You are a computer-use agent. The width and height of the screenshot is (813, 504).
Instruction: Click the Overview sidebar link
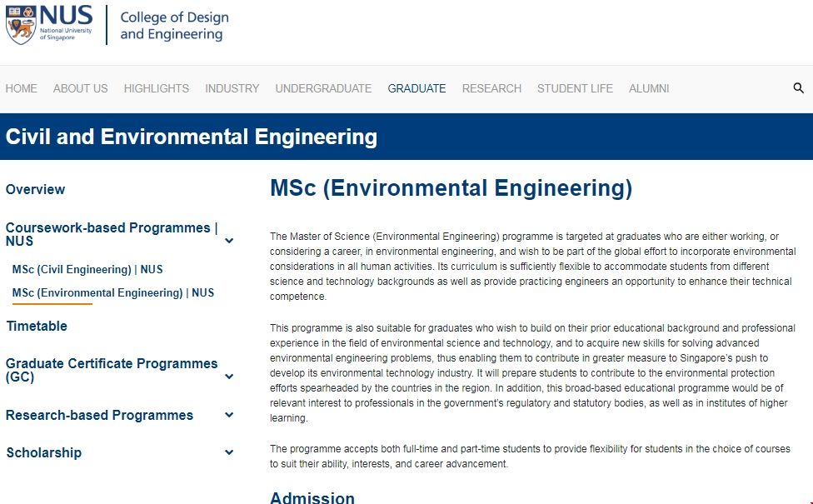(x=35, y=189)
